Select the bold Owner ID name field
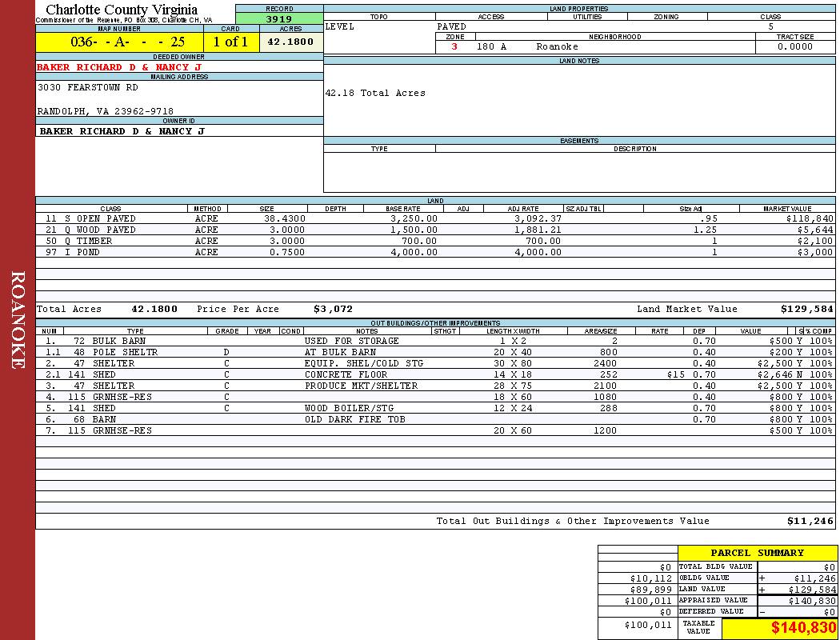The width and height of the screenshot is (840, 640). (122, 130)
